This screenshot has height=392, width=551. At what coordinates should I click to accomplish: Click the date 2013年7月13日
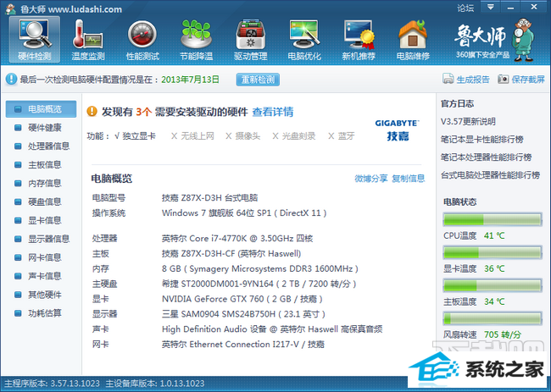point(190,80)
